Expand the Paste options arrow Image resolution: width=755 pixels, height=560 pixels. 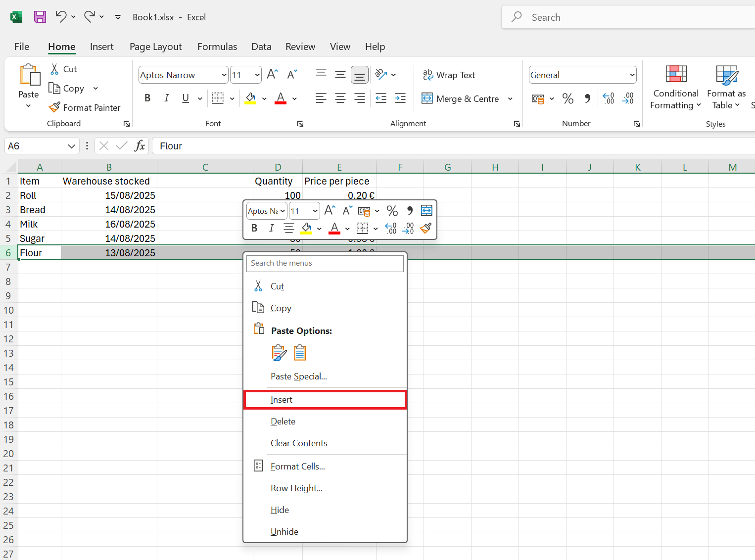(28, 105)
